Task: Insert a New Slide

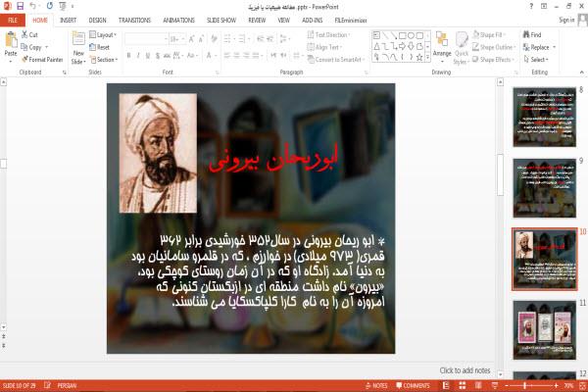Action: pos(78,48)
